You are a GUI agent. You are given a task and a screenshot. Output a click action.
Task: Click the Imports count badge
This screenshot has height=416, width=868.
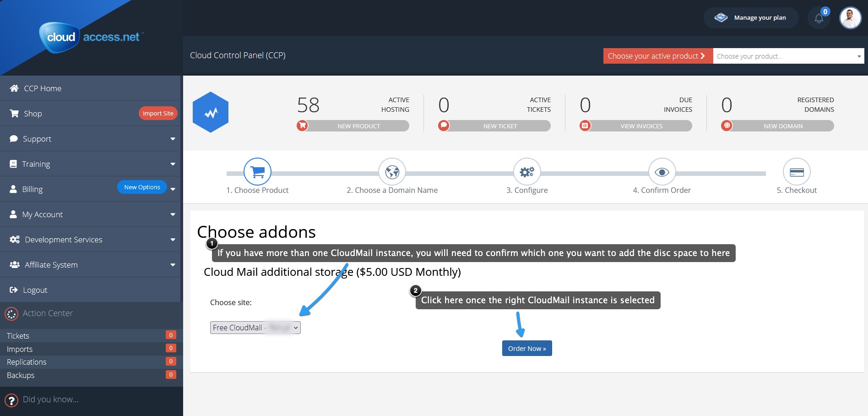click(x=171, y=348)
